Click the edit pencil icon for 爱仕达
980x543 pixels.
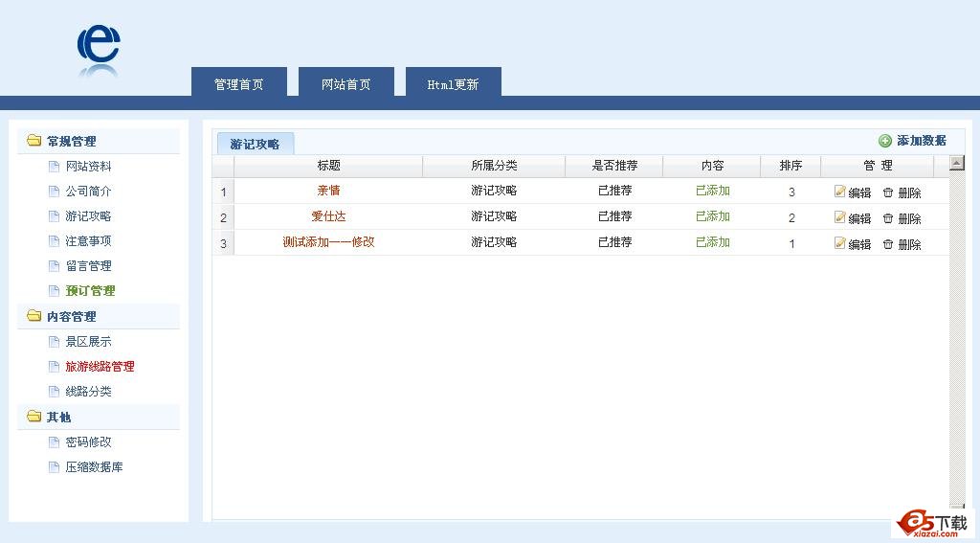pyautogui.click(x=840, y=217)
